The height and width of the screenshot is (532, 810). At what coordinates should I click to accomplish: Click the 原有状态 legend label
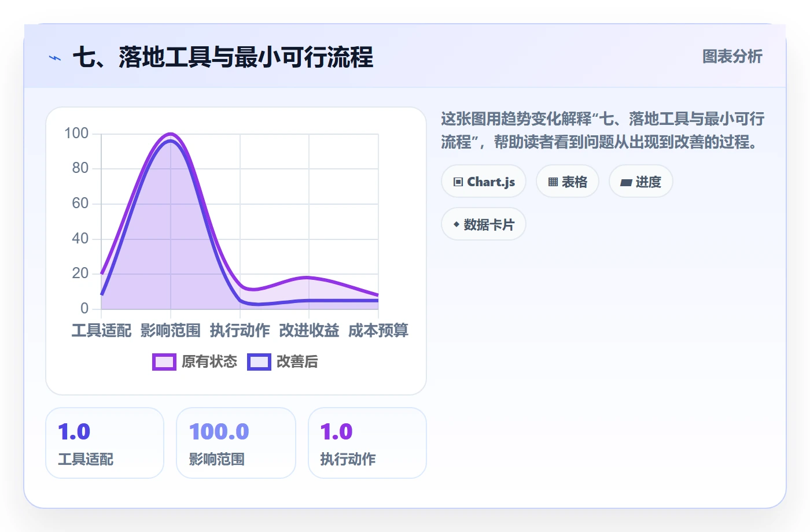(209, 362)
